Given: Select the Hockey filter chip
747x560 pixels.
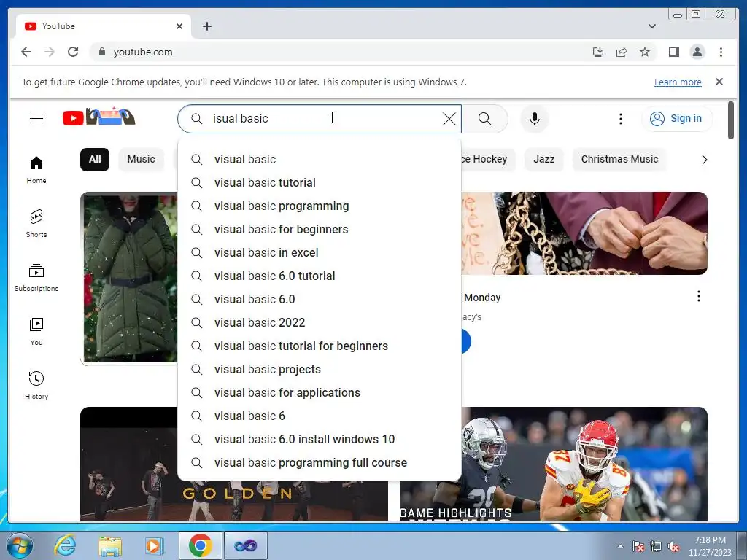Looking at the screenshot, I should pyautogui.click(x=488, y=159).
